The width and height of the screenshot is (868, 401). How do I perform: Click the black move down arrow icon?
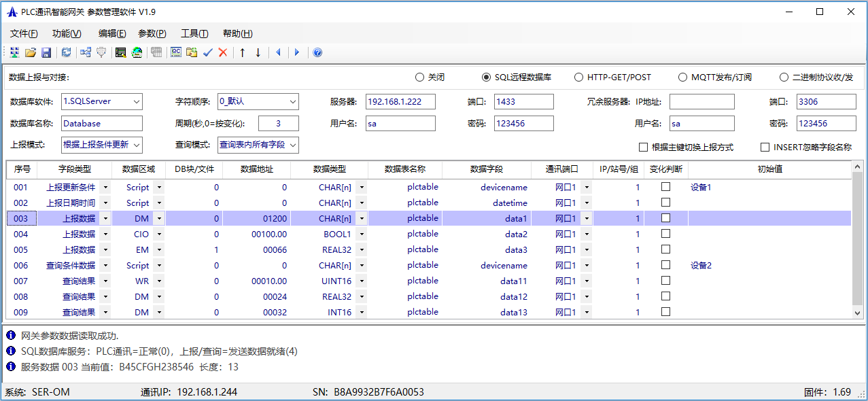click(258, 52)
